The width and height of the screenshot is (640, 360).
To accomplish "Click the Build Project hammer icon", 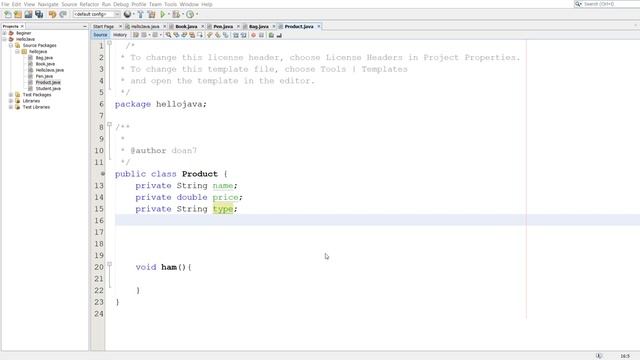I will click(x=140, y=14).
